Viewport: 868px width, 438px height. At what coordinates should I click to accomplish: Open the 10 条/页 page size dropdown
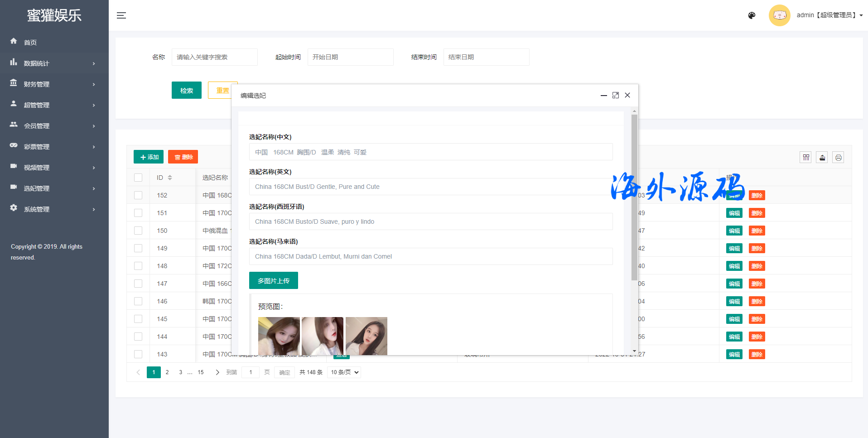(344, 372)
